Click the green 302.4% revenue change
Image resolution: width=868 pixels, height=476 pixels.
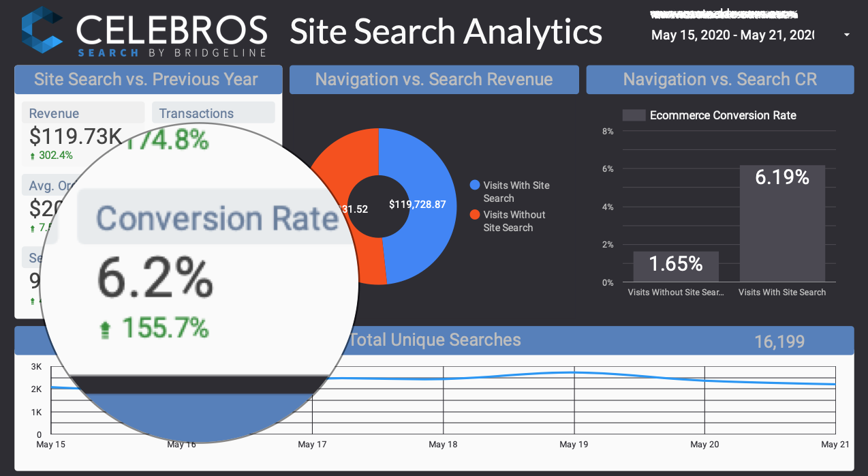pyautogui.click(x=56, y=155)
